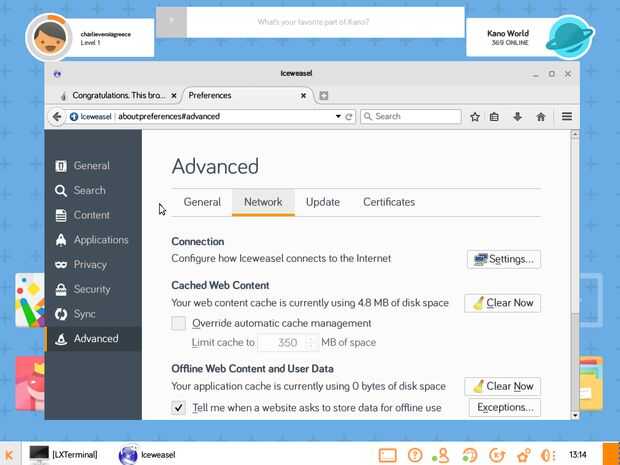This screenshot has width=620, height=465.
Task: Switch to LXTerminal in the taskbar
Action: coord(64,455)
